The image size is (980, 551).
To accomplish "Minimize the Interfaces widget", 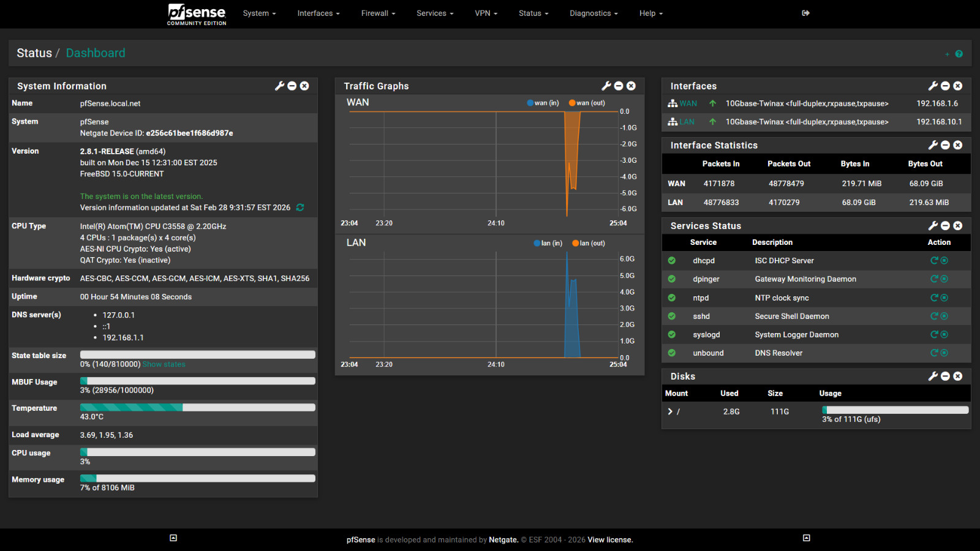I will (945, 86).
